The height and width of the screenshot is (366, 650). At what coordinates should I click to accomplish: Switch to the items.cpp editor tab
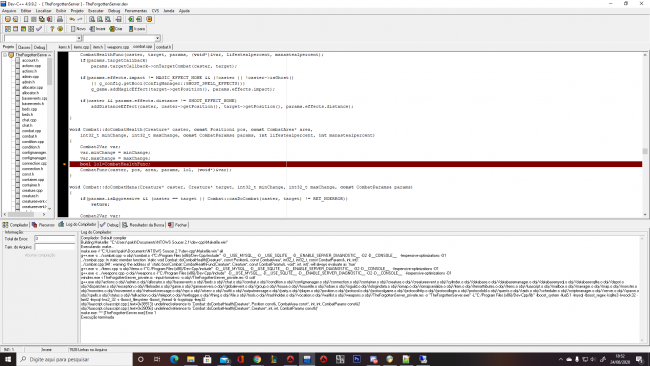pos(81,47)
